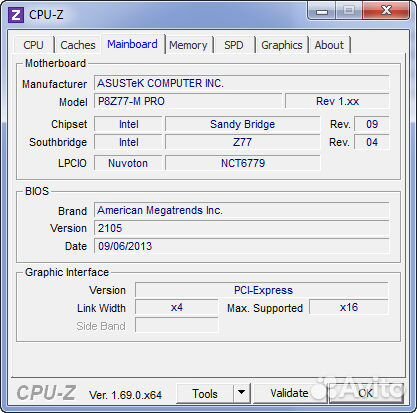Minimize the CPU-Z window

[322, 12]
